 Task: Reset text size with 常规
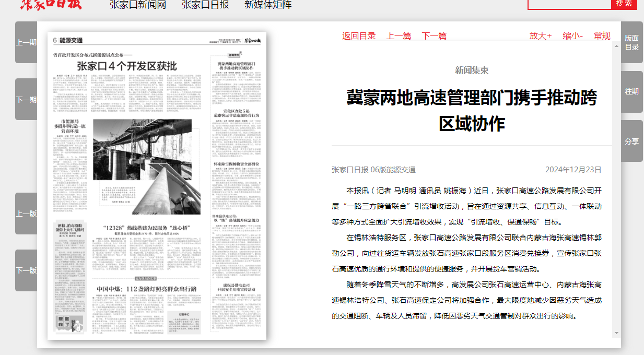(603, 35)
